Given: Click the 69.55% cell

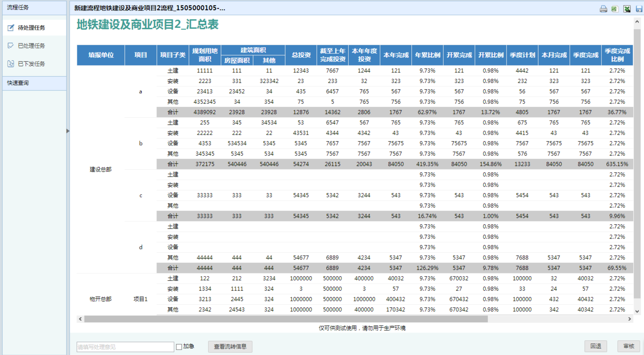Looking at the screenshot, I should coord(617,268).
